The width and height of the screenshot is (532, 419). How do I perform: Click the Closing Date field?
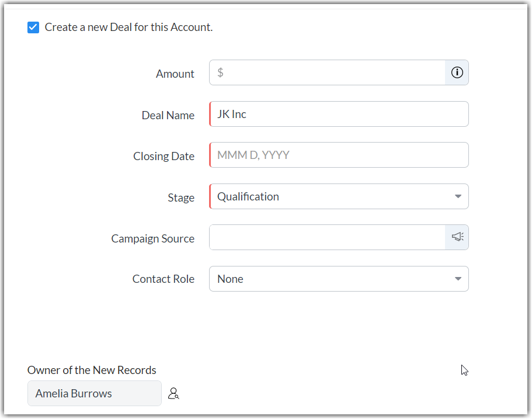point(339,155)
